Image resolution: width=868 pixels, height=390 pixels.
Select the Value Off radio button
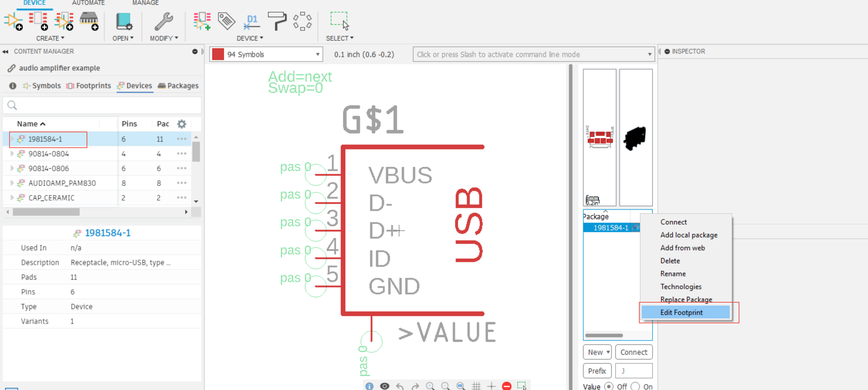point(608,386)
